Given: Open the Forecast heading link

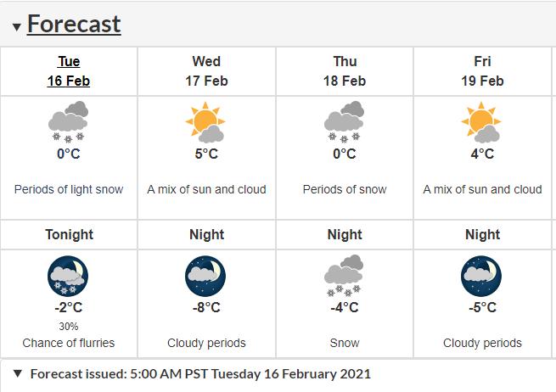Looking at the screenshot, I should coord(74,24).
